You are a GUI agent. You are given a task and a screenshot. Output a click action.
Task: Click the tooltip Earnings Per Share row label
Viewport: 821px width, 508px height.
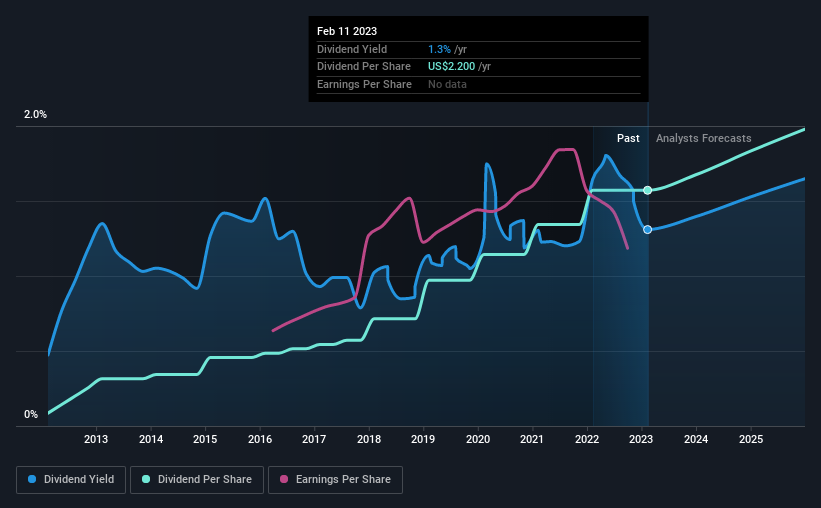coord(364,84)
